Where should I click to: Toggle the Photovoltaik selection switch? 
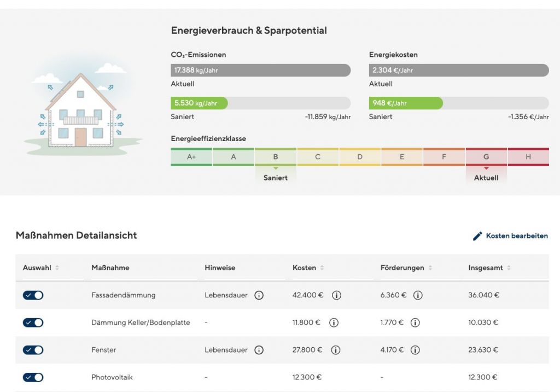click(x=33, y=377)
